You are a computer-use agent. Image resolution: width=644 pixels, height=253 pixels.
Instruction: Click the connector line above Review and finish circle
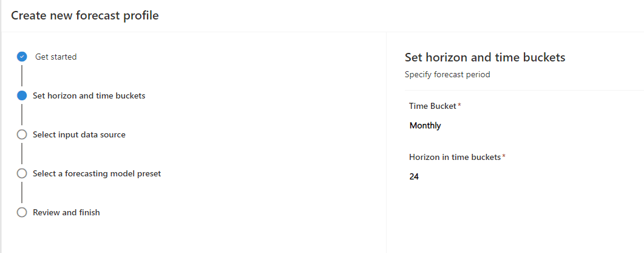[22, 193]
